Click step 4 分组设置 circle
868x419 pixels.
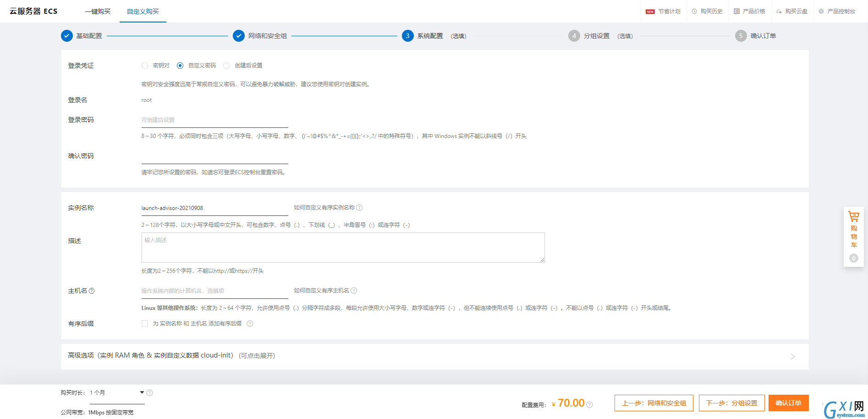coord(574,36)
